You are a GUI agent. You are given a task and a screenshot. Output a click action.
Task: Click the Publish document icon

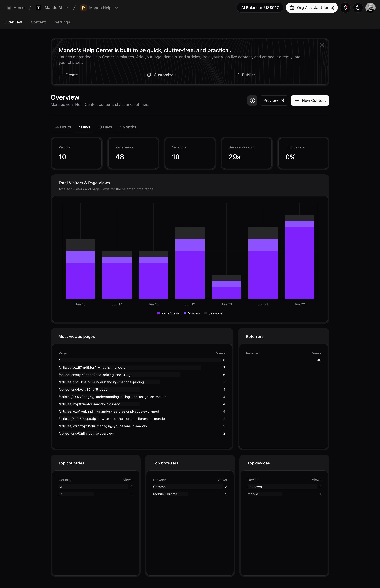(x=237, y=75)
